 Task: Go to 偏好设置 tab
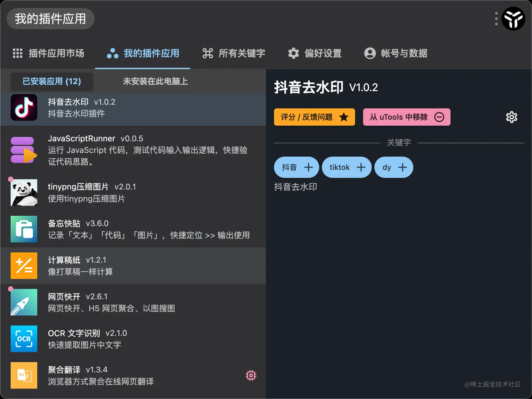(315, 53)
